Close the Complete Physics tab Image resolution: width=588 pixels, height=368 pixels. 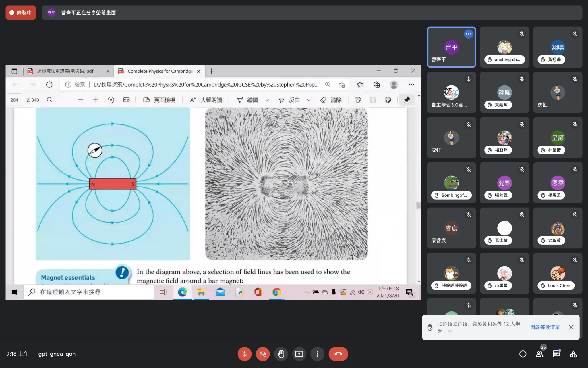pyautogui.click(x=198, y=71)
